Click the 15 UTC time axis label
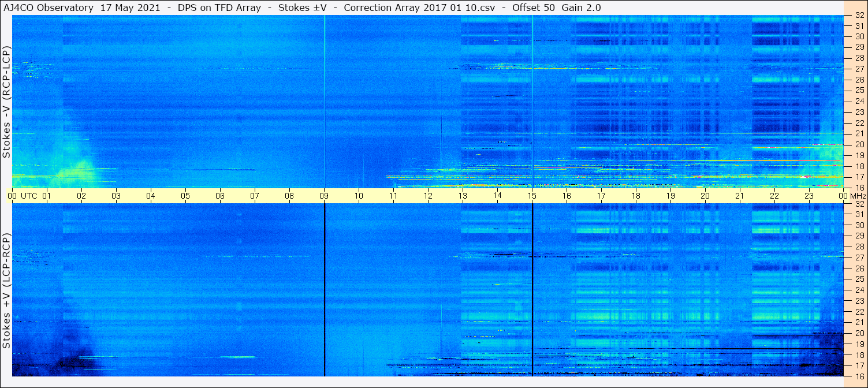 click(x=532, y=196)
